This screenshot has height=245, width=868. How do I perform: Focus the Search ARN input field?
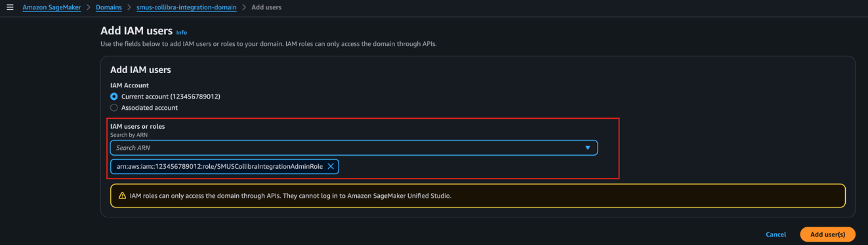click(354, 148)
